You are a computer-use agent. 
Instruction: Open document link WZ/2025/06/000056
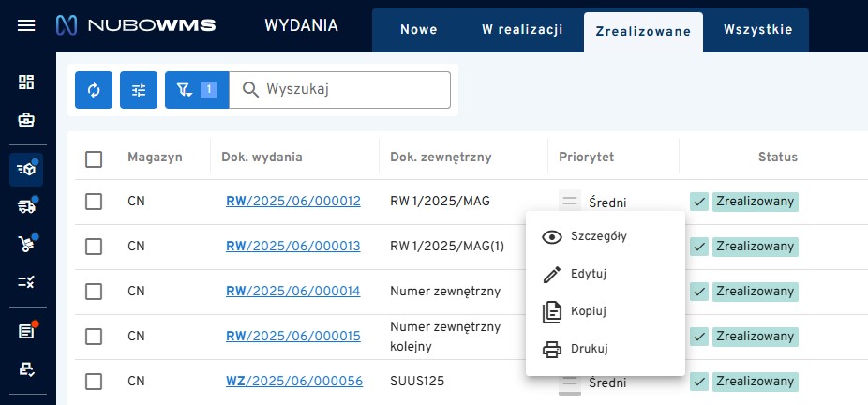click(x=292, y=382)
